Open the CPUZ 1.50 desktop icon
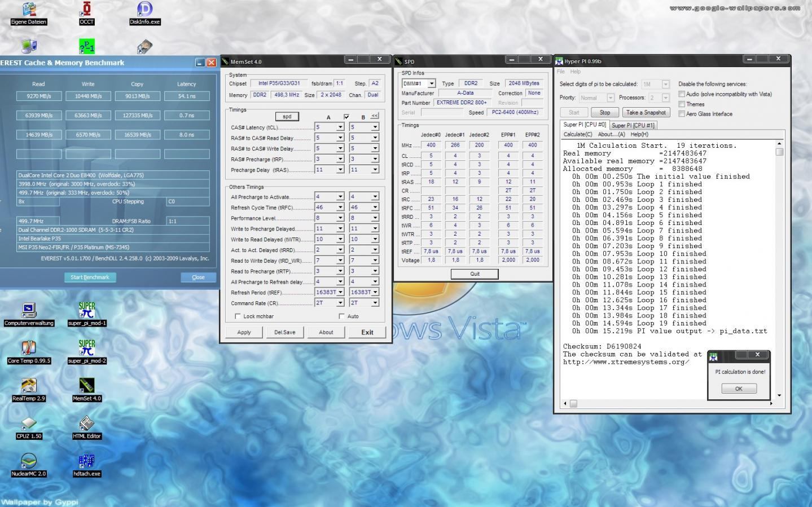Viewport: 812px width, 507px height. (29, 427)
